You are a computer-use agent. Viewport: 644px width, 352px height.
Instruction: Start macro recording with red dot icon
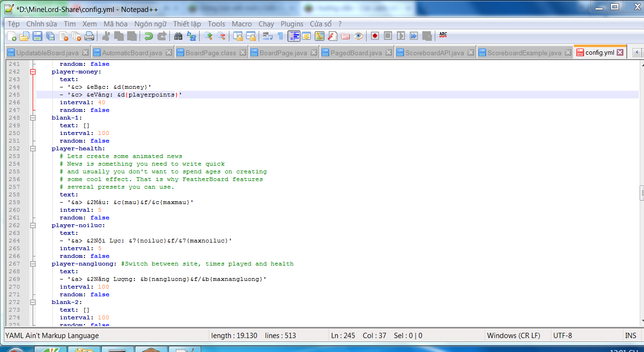(375, 36)
